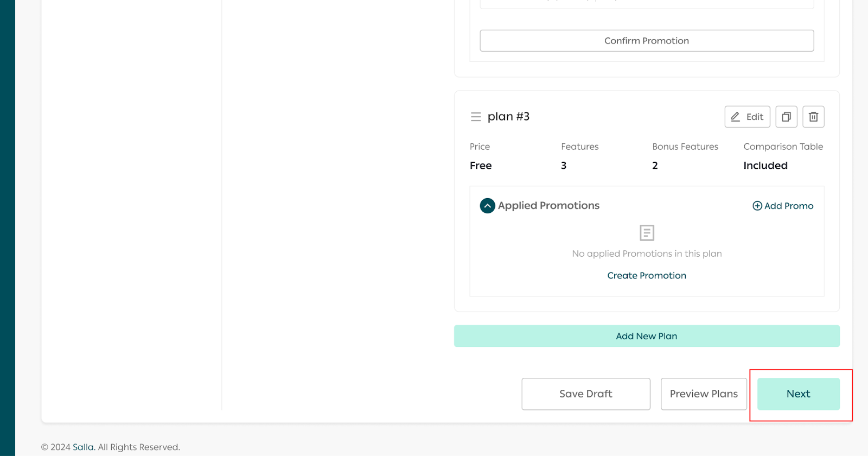
Task: Click the empty promotions document icon
Action: [647, 233]
